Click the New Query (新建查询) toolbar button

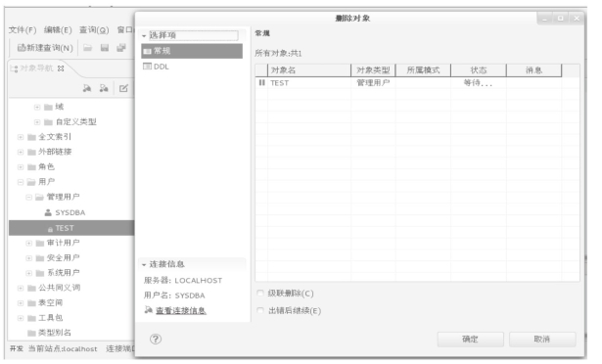click(45, 48)
